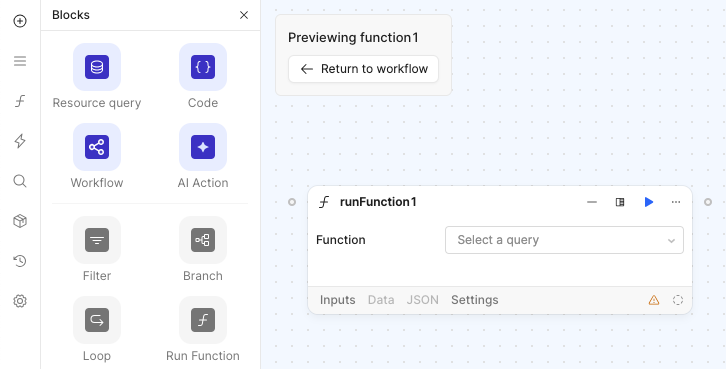Click the add (plus circle) sidebar icon
This screenshot has width=726, height=369.
(x=20, y=21)
